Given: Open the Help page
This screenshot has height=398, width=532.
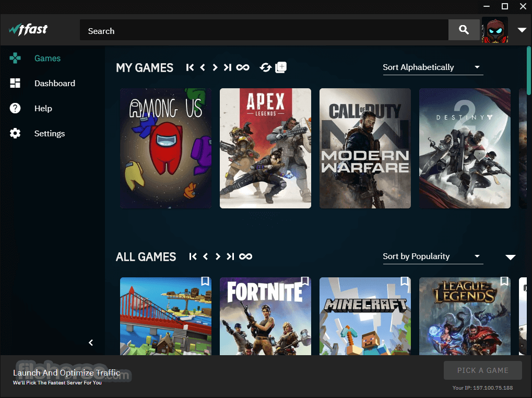Looking at the screenshot, I should [x=43, y=109].
